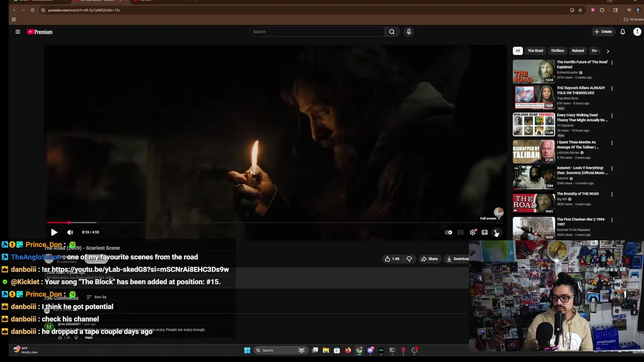644x362 pixels.
Task: Open the account avatar menu
Action: click(x=637, y=32)
